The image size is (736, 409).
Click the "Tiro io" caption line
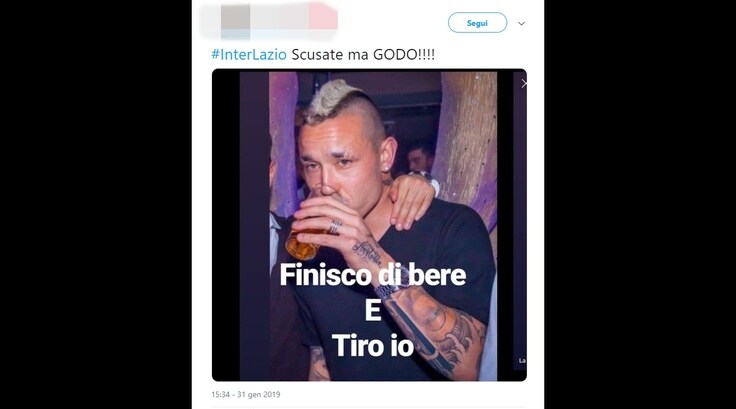tap(373, 346)
